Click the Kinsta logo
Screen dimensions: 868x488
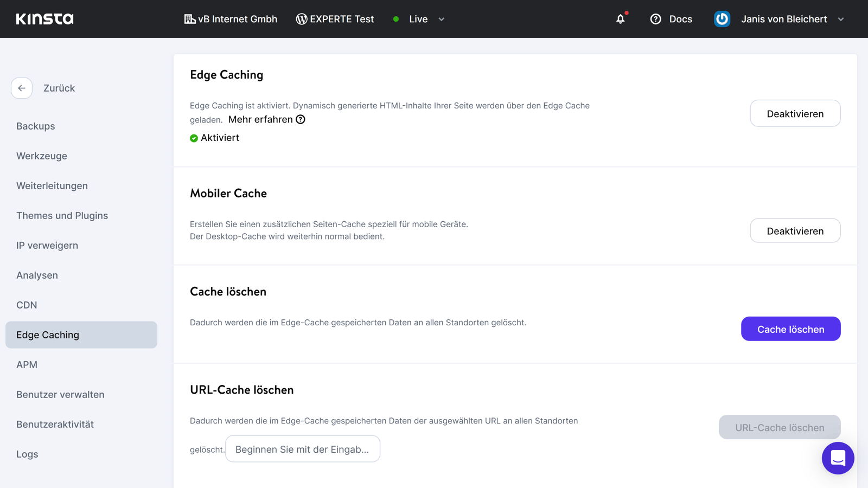pos(46,18)
